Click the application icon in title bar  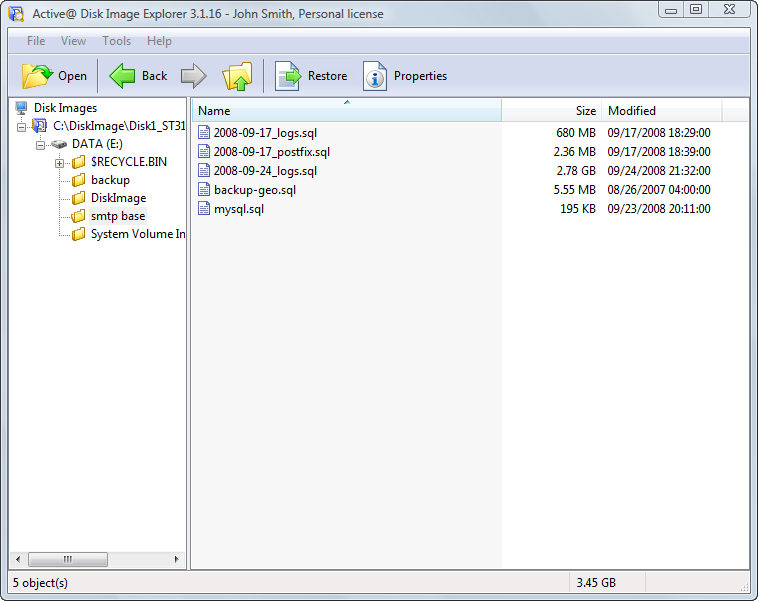16,14
